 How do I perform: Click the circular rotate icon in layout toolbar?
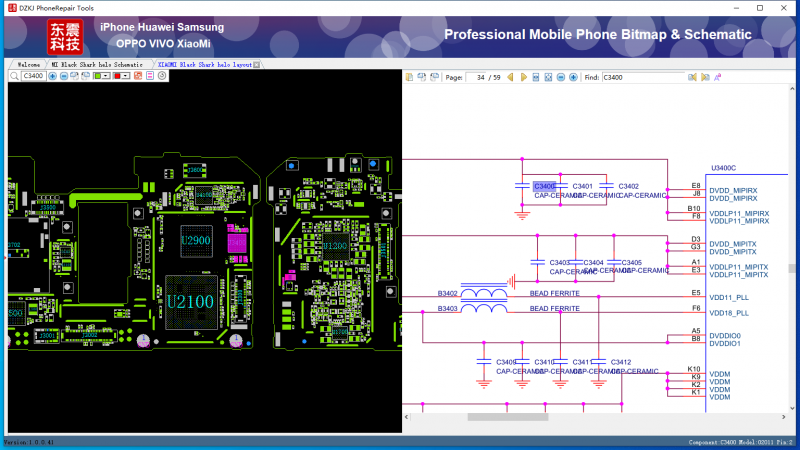pyautogui.click(x=162, y=76)
